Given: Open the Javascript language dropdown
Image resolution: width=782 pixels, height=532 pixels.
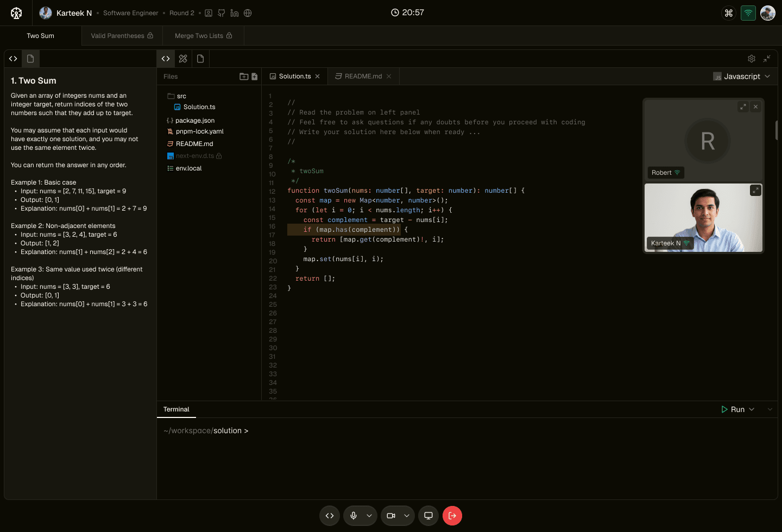Looking at the screenshot, I should pyautogui.click(x=742, y=77).
